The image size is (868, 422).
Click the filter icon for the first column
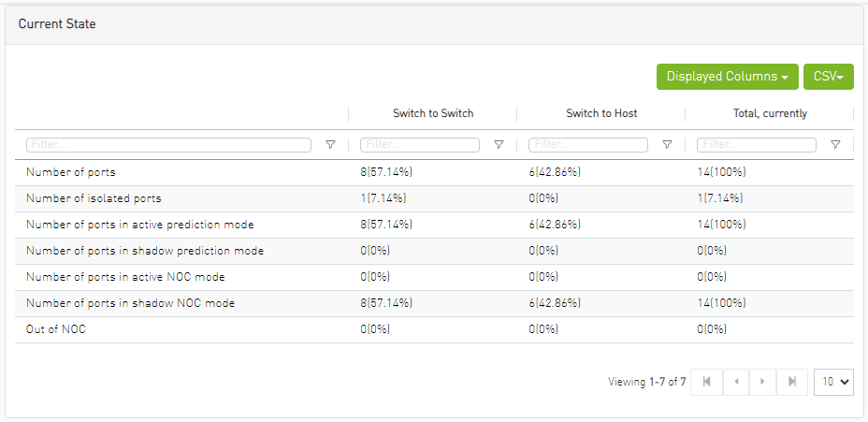pyautogui.click(x=330, y=145)
